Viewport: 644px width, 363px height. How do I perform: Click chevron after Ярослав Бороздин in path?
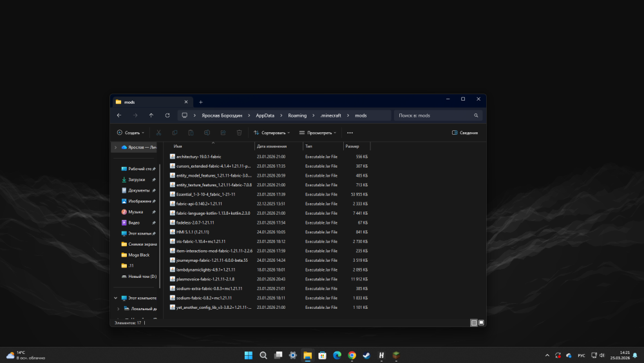(249, 115)
